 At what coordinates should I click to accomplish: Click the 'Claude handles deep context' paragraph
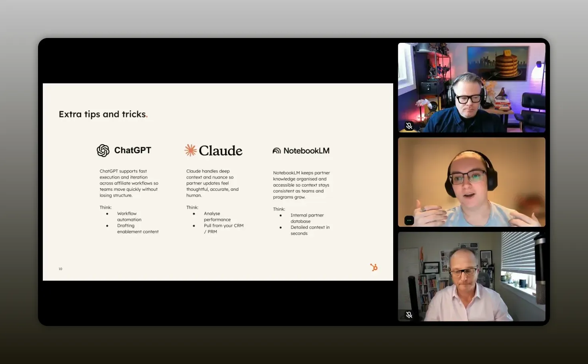click(x=212, y=183)
